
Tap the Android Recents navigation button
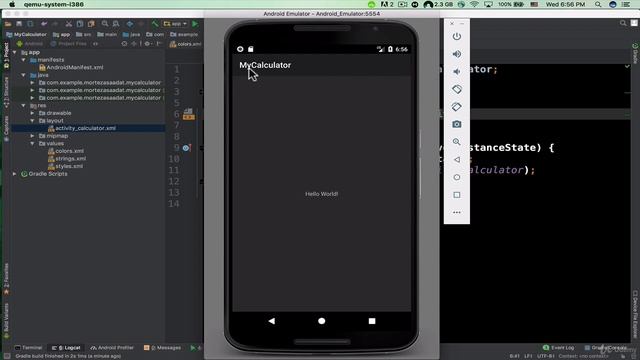coord(372,321)
